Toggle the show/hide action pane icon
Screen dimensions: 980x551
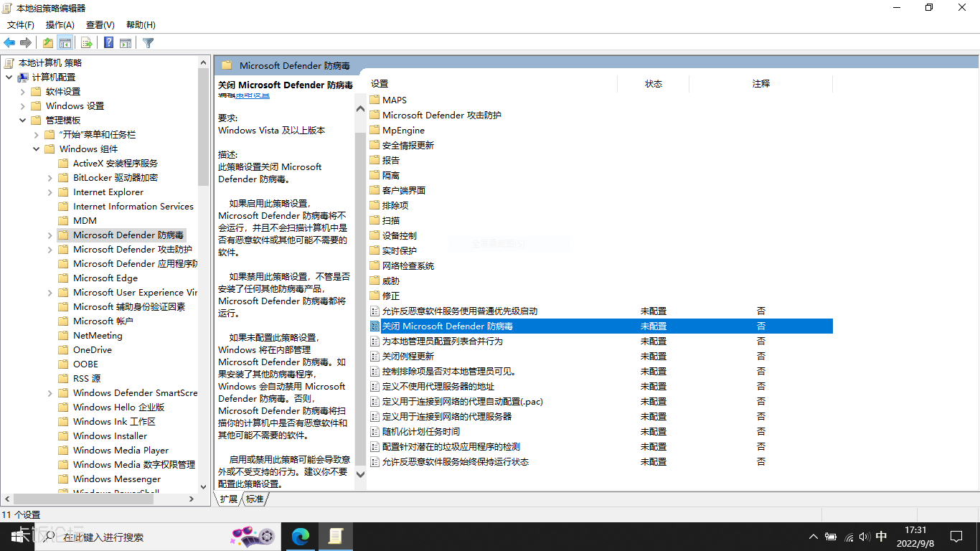(126, 43)
